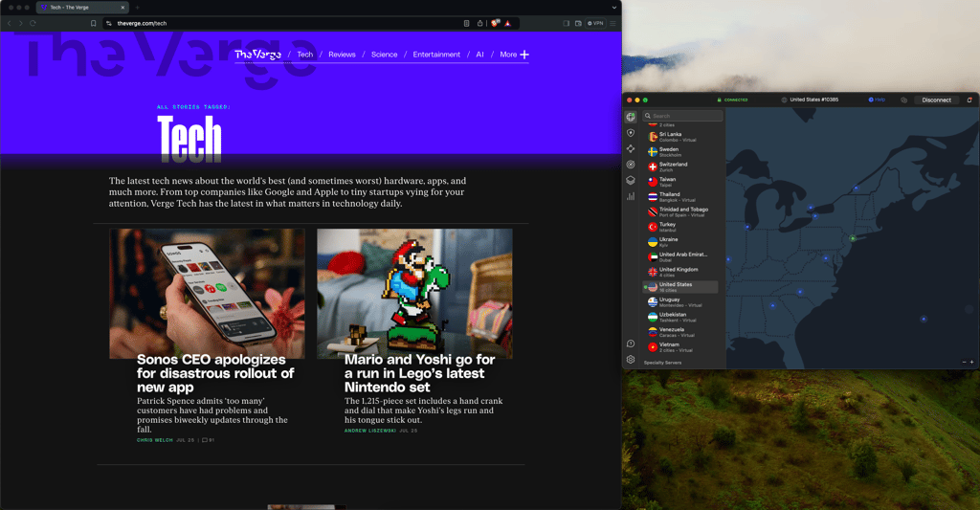
Task: Toggle the browser sidebar panel icon
Action: tap(567, 23)
